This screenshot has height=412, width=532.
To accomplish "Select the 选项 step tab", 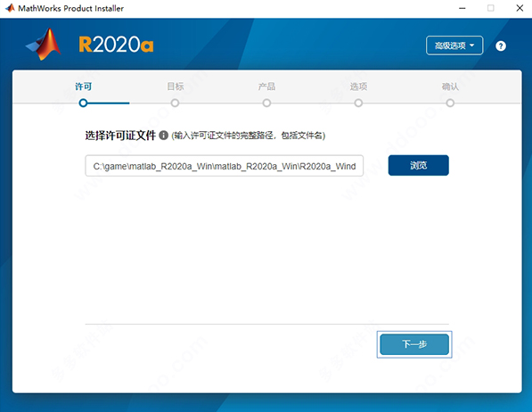I will [358, 87].
